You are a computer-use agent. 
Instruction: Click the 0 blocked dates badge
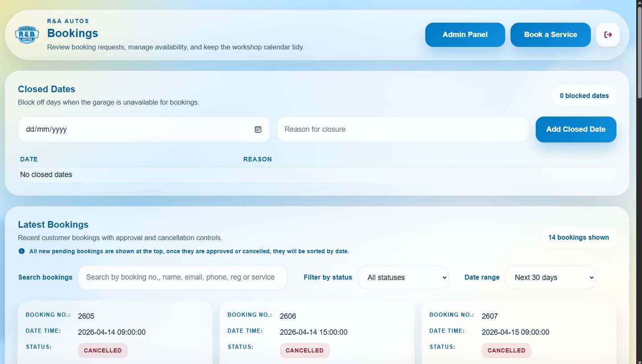coord(584,96)
